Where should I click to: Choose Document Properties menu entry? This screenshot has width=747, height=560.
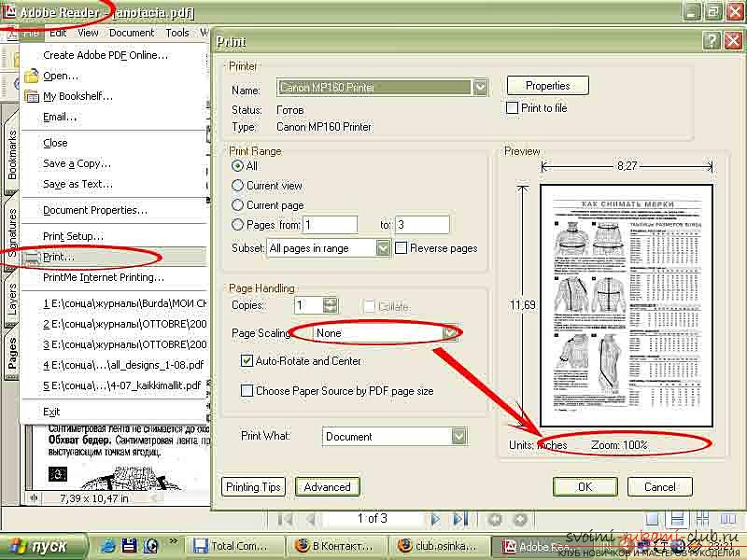(115, 211)
